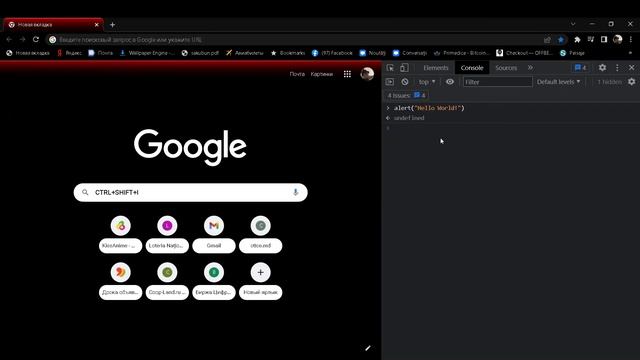The width and height of the screenshot is (640, 360).
Task: Close the 'Новая вкладка' browser tab
Action: click(97, 24)
